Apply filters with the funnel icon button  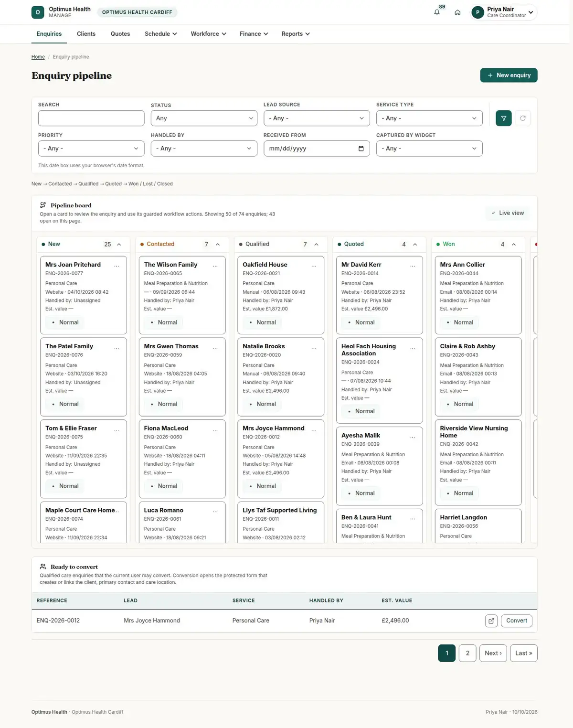click(504, 118)
